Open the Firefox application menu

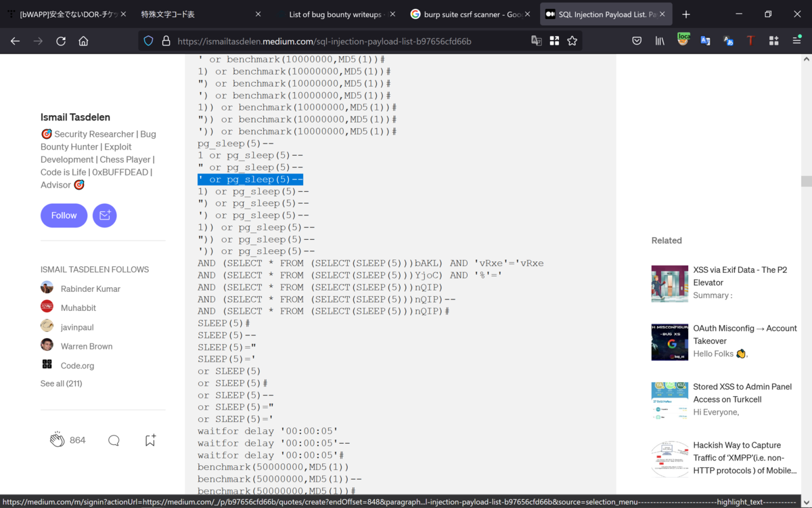(x=796, y=41)
